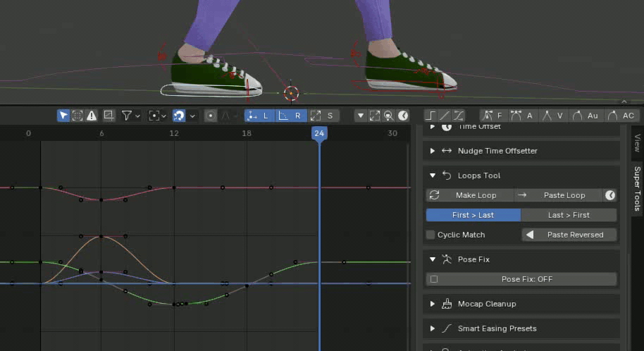
Task: Open the funnel filter popover
Action: [x=130, y=116]
